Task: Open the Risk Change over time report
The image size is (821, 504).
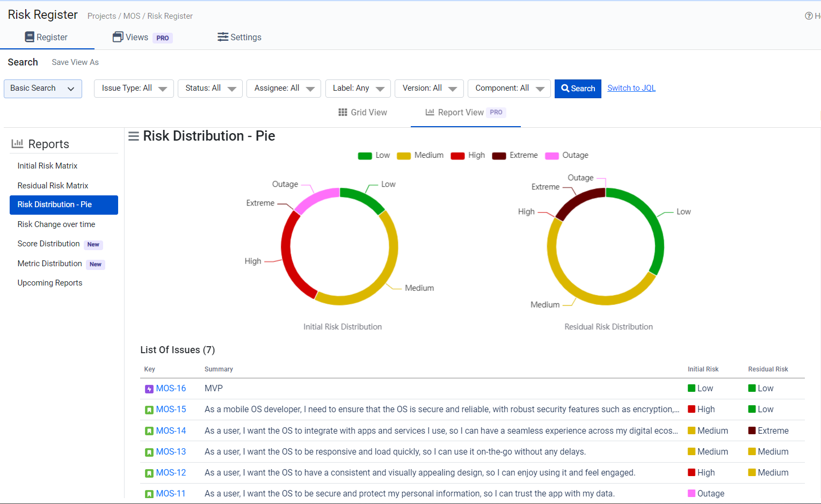Action: [56, 224]
